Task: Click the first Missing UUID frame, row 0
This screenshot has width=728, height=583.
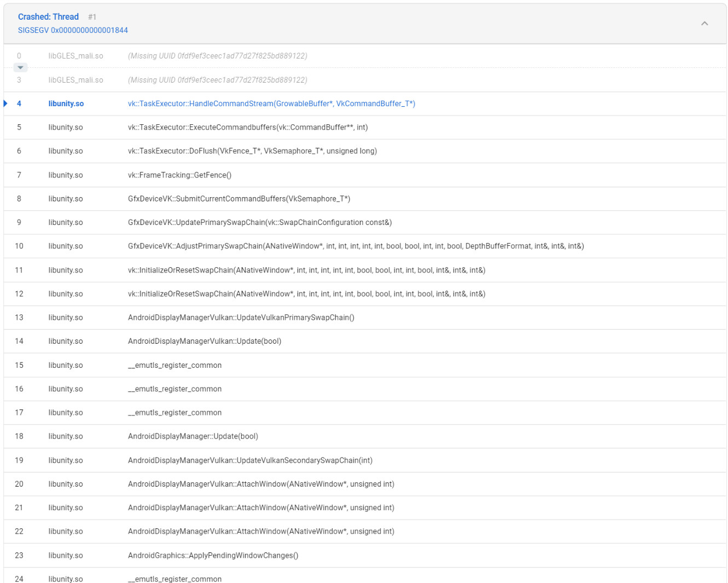Action: [217, 56]
